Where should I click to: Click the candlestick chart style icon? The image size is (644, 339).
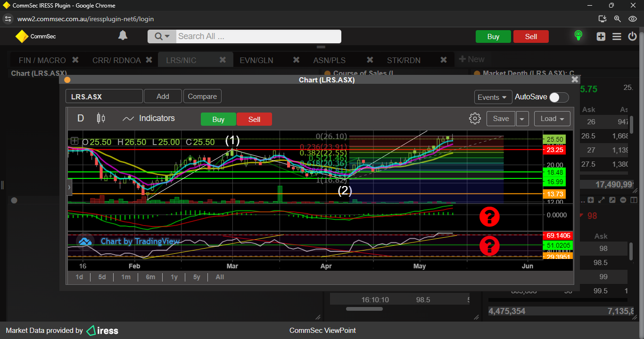tap(100, 118)
